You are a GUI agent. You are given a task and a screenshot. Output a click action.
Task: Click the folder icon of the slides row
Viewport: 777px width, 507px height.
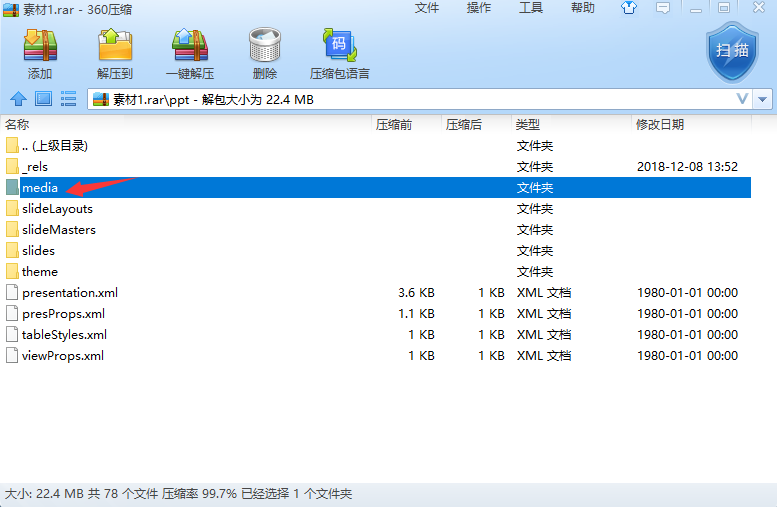coord(12,250)
